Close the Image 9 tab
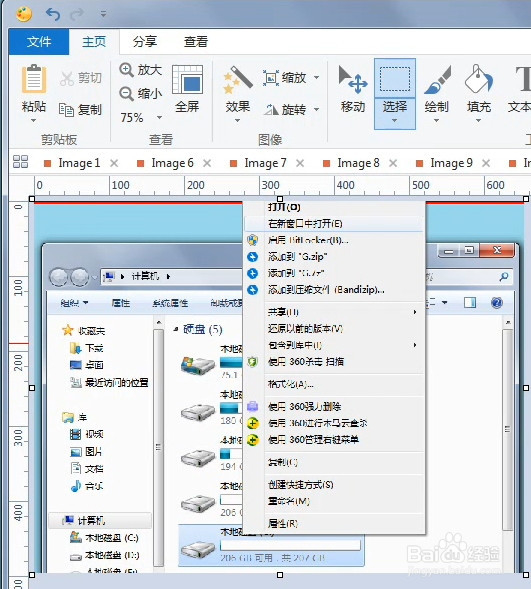The image size is (531, 589). (x=486, y=163)
